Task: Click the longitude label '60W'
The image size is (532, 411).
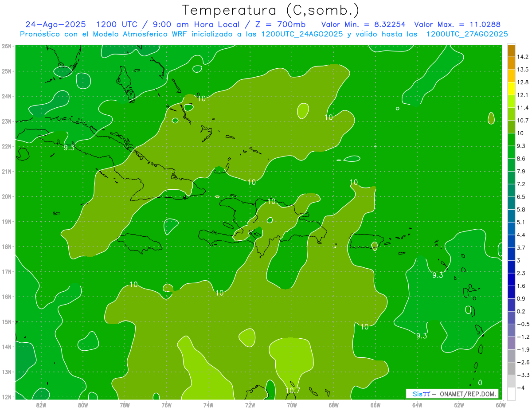Action: [x=501, y=405]
